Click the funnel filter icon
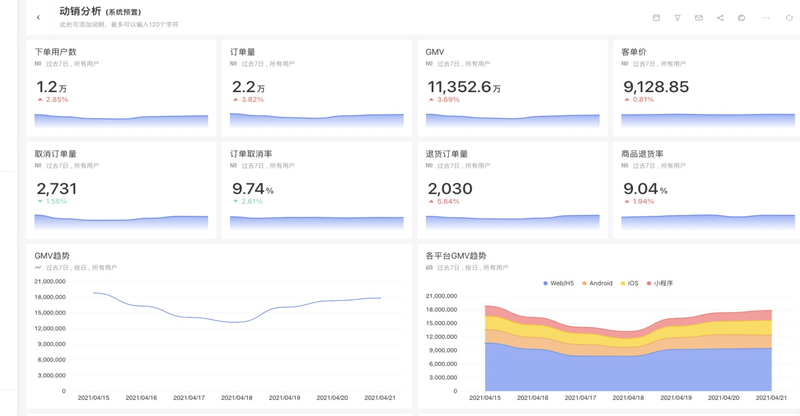800x416 pixels. 677,18
